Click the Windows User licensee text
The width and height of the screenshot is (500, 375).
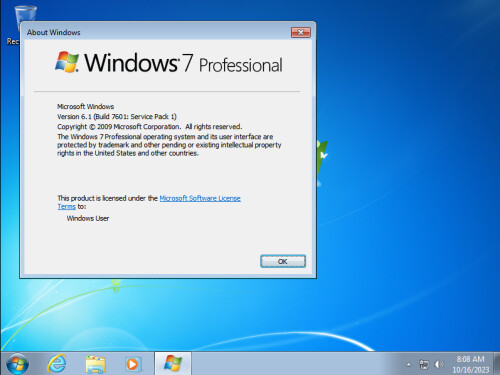88,218
